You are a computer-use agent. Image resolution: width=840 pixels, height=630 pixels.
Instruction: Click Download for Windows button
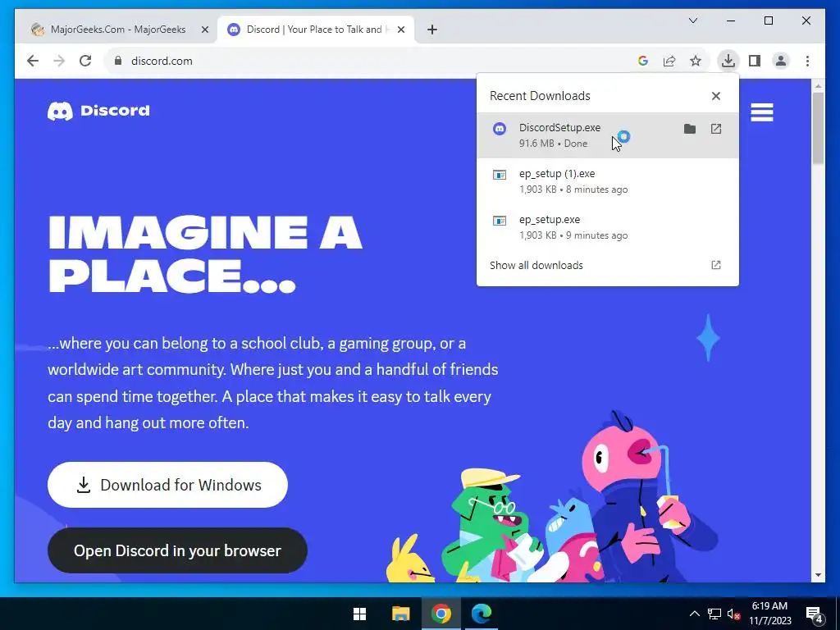coord(167,485)
